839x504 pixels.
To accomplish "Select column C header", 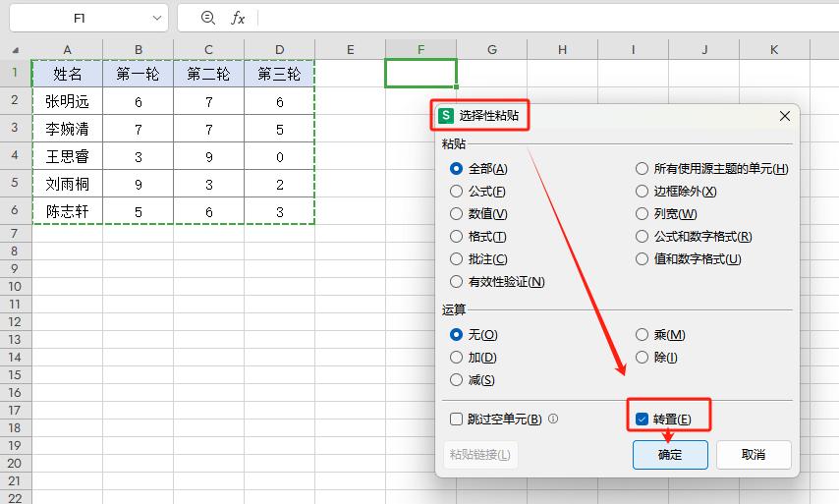I will [208, 50].
